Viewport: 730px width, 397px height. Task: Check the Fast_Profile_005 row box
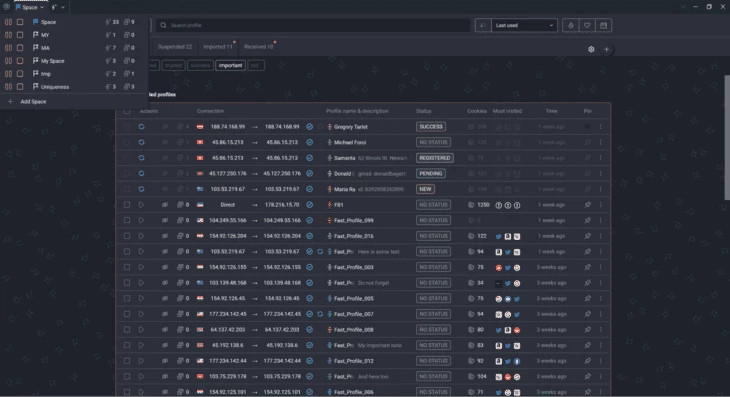127,298
